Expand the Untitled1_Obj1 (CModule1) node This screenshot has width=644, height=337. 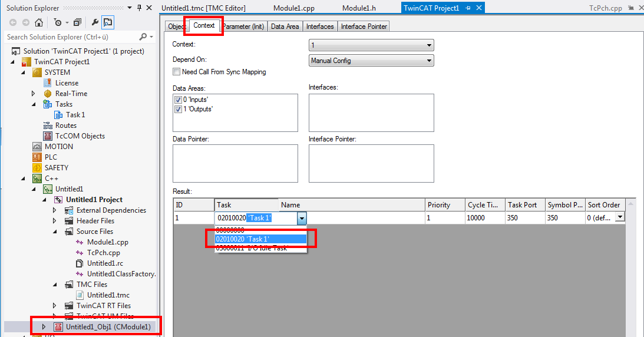(44, 327)
